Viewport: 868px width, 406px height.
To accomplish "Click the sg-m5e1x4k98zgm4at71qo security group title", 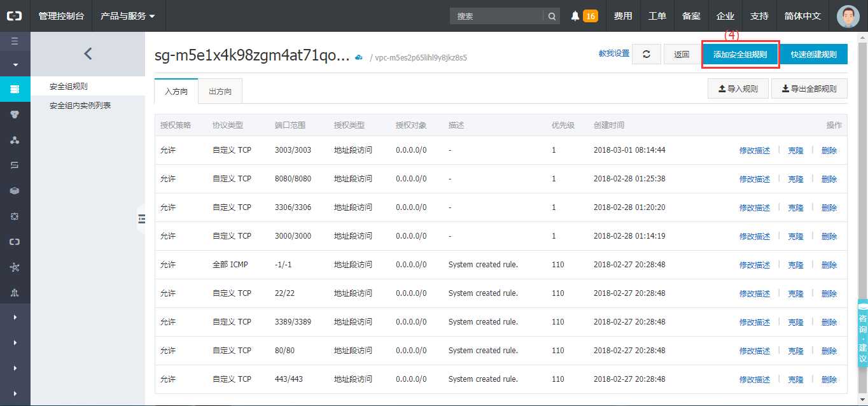I will click(x=252, y=55).
